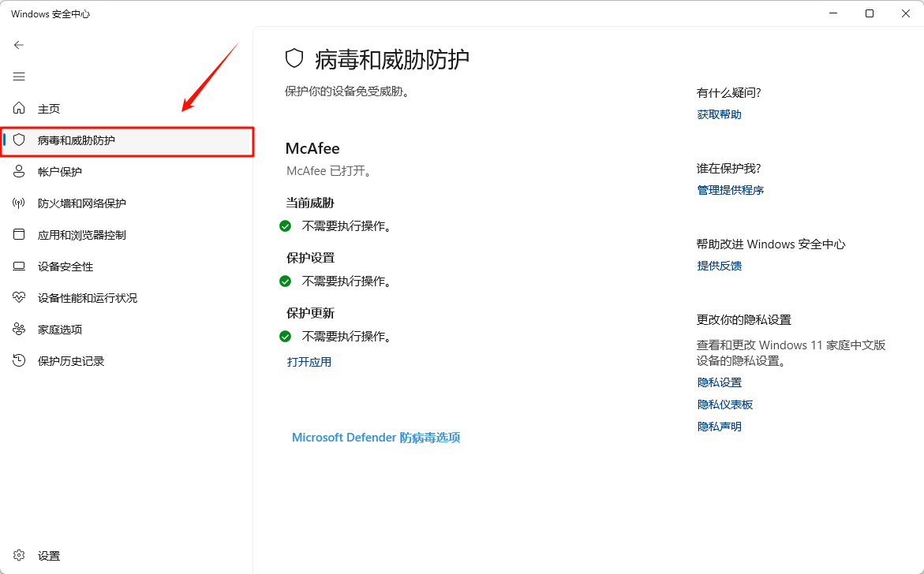Click the McAfee heading text
924x574 pixels.
click(x=312, y=148)
